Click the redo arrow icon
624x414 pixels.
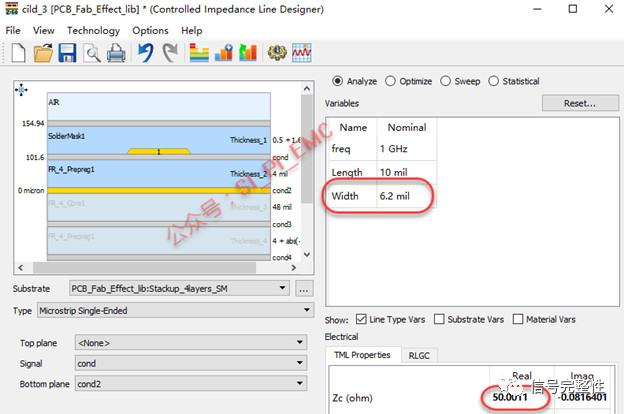click(170, 53)
